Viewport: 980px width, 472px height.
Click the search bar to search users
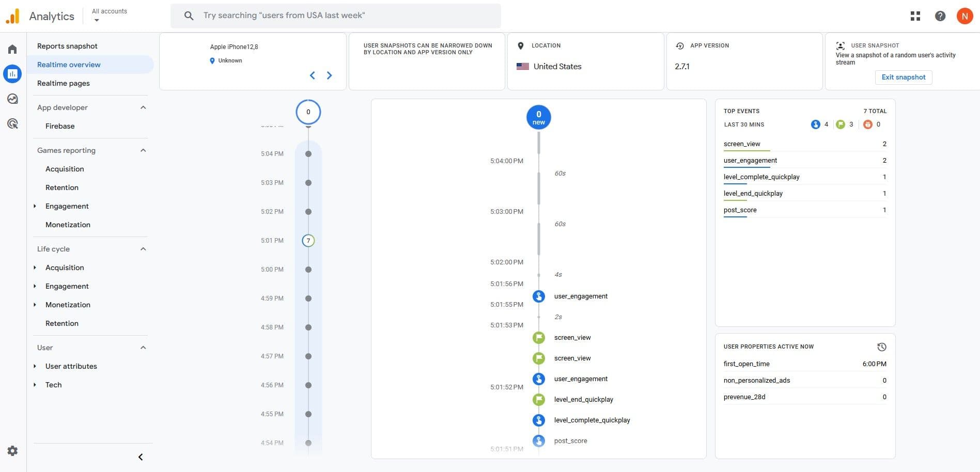[x=335, y=15]
